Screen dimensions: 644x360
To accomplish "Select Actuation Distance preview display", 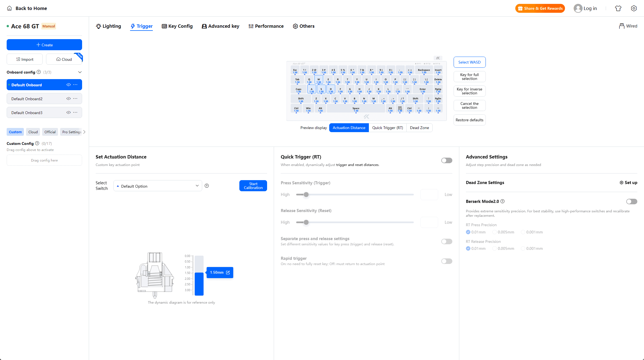I will (x=349, y=128).
